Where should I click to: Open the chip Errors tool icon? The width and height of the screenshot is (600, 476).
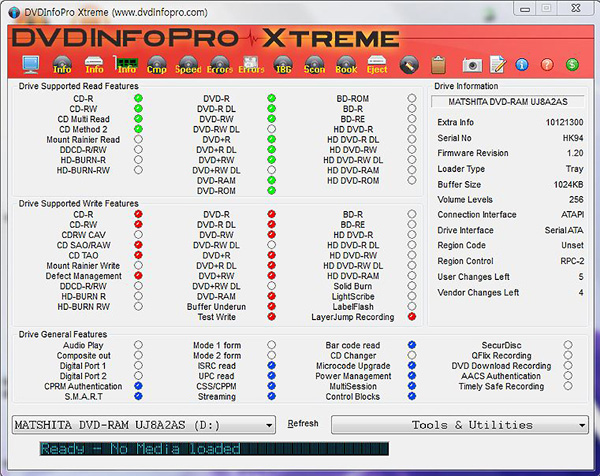click(x=251, y=64)
